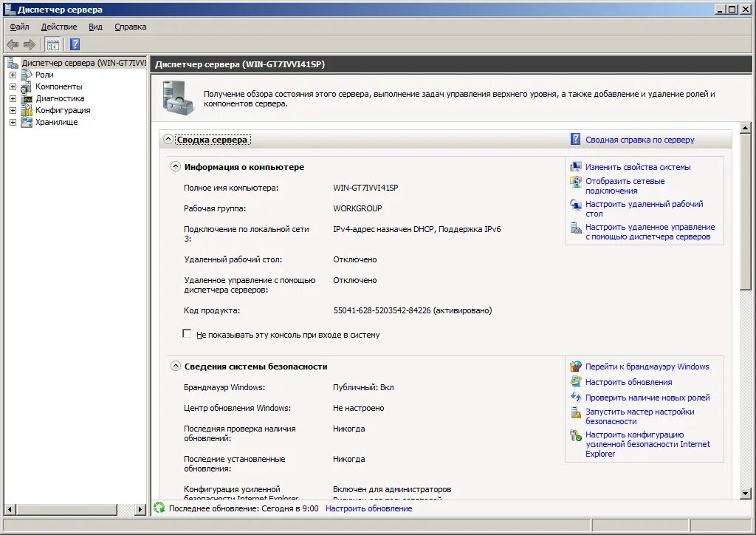Click the Настроить обновления link

pos(629,382)
